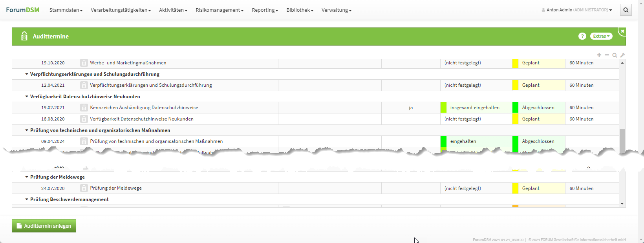Click lock icon of Kennzeichen Aushändigung Datenschutzhinweise row
The image size is (644, 243).
click(x=84, y=108)
